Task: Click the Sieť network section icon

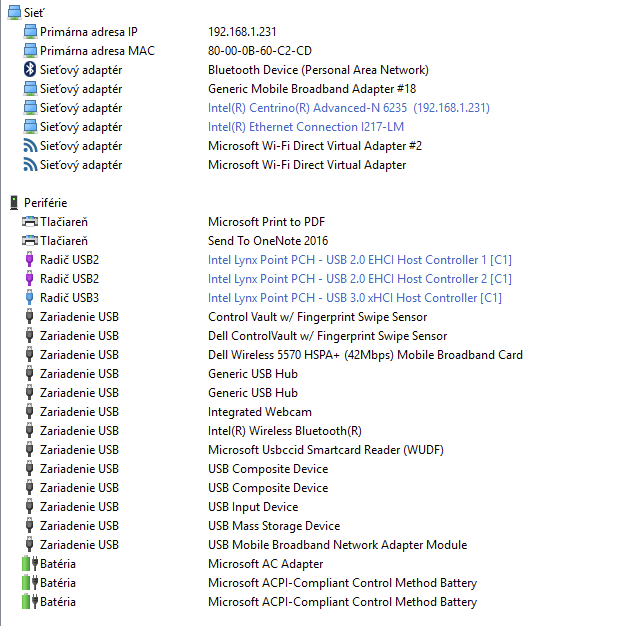Action: point(14,12)
